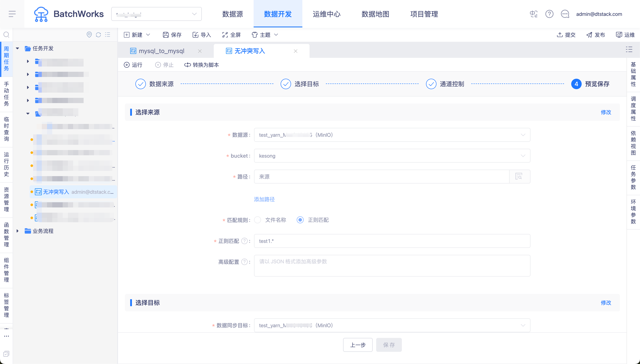This screenshot has height=364, width=640.
Task: Open the 运维中心 top menu
Action: point(327,14)
